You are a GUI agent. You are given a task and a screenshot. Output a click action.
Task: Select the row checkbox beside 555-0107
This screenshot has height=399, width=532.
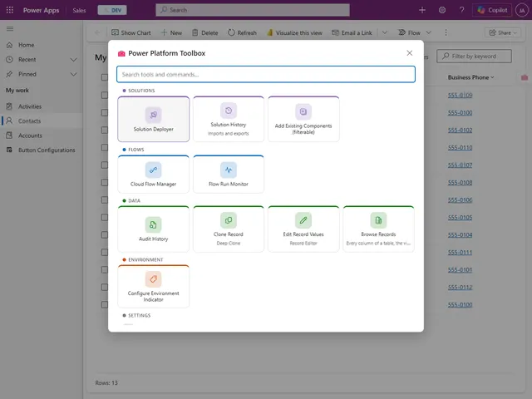pyautogui.click(x=105, y=165)
